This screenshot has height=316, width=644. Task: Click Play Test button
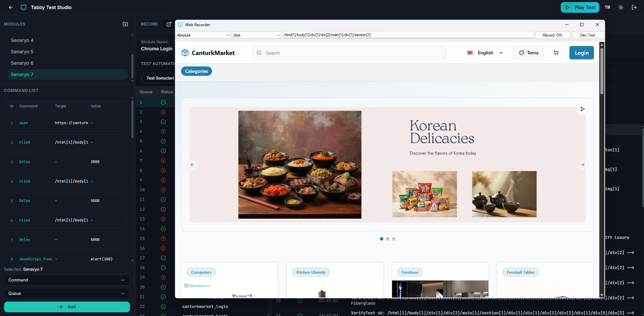point(580,7)
